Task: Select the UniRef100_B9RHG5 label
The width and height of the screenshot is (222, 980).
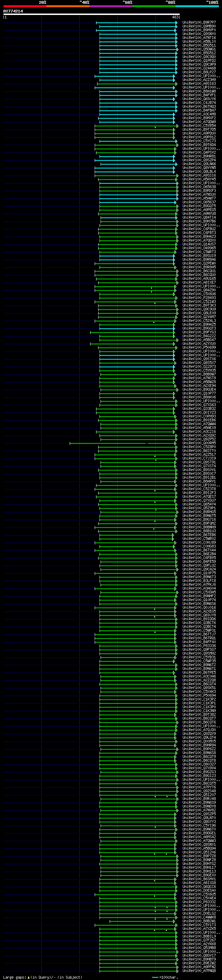Action: (199, 512)
